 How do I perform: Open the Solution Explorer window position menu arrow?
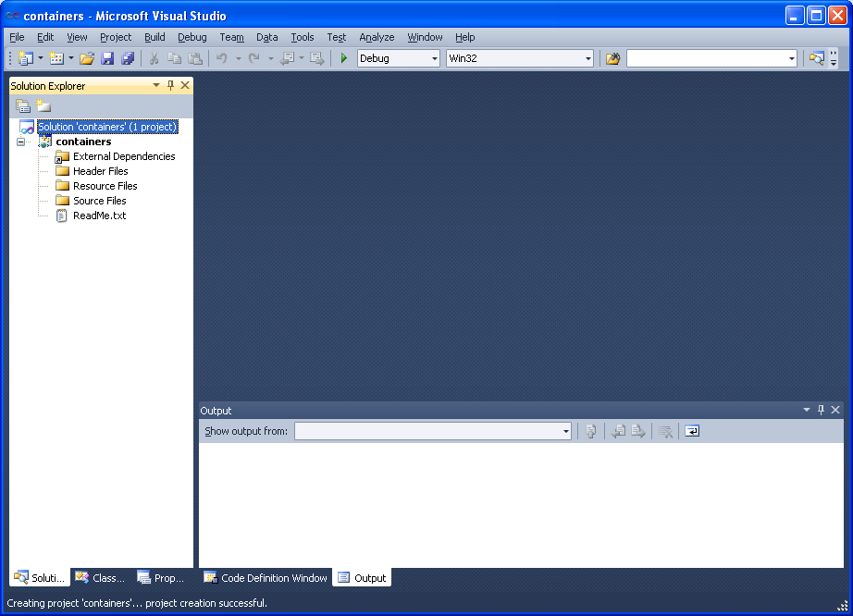tap(156, 85)
